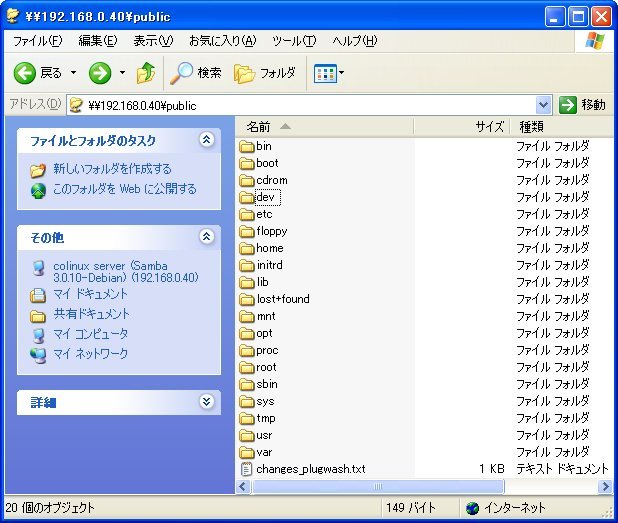
Task: Select the bin folder icon
Action: [247, 147]
